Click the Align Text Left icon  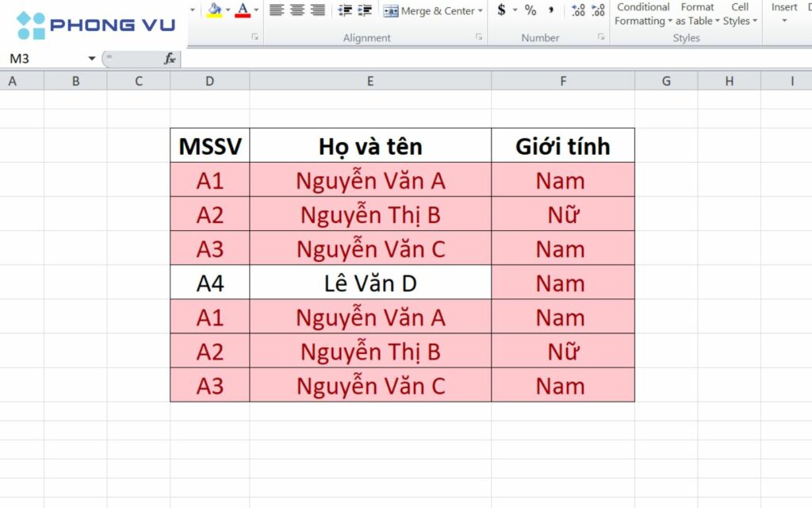pos(275,10)
